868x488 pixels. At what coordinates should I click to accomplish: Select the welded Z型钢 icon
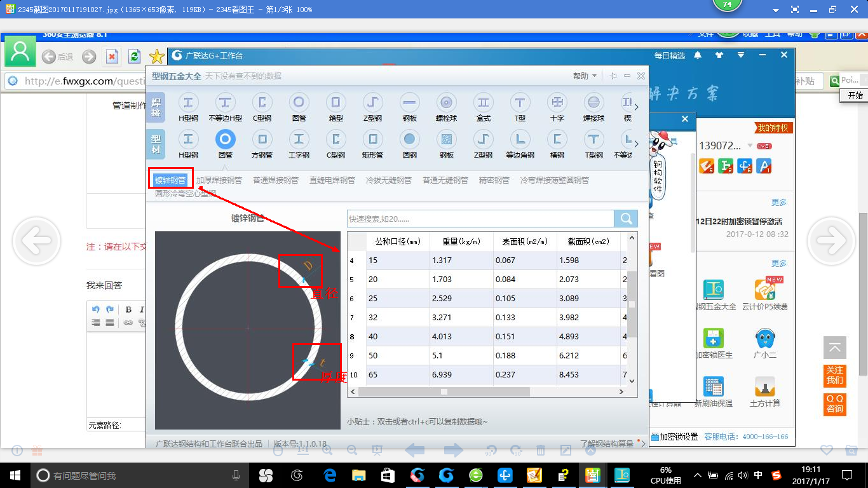(372, 102)
